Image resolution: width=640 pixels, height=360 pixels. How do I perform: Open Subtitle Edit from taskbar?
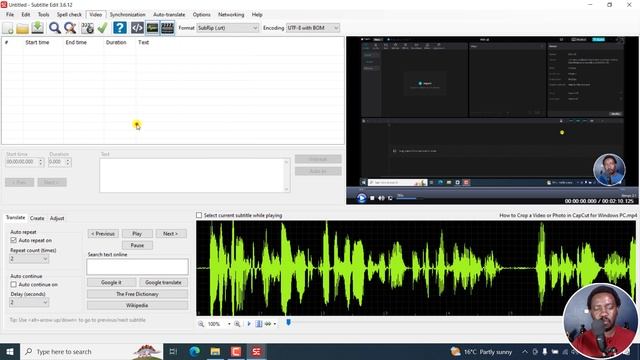coord(256,351)
